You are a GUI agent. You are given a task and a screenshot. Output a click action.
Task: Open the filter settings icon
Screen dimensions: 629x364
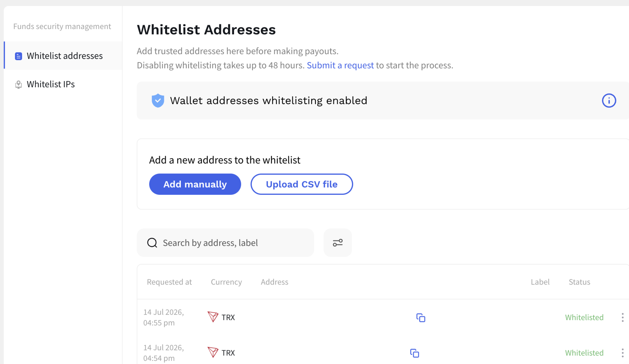337,243
